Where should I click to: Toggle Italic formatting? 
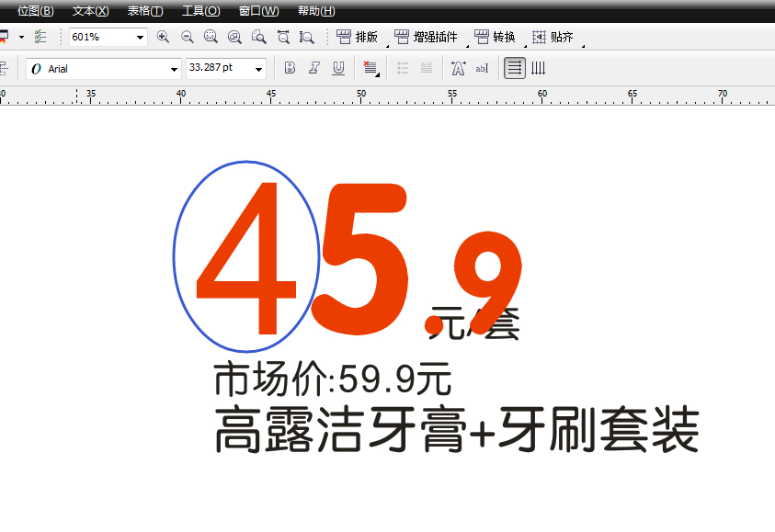314,68
